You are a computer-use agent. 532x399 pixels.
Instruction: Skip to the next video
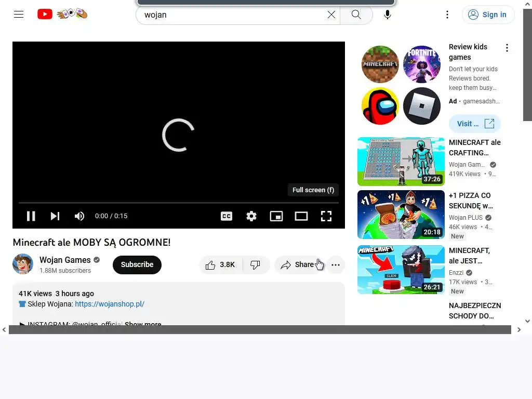(x=55, y=216)
